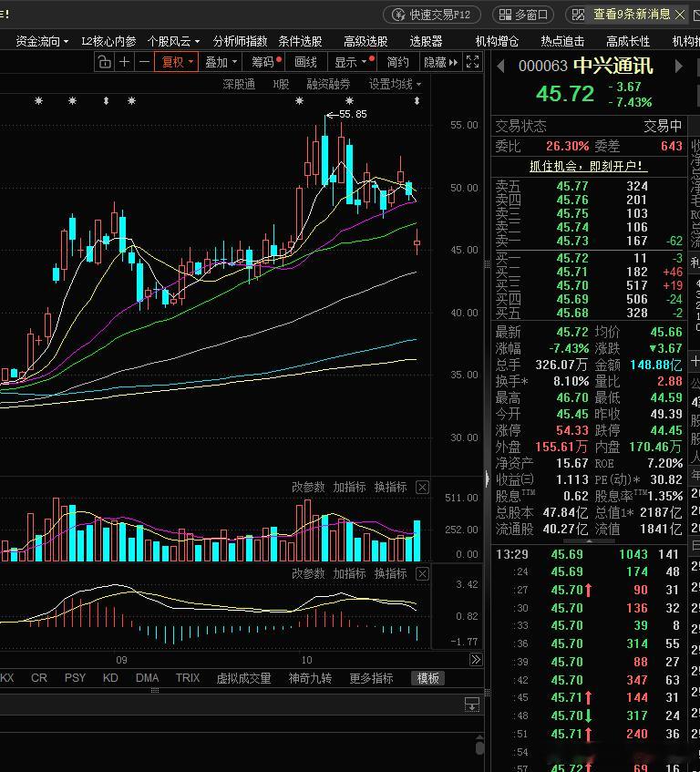Expand the 隐藏 toolbar arrows
Screen dimensions: 700x772
pos(440,62)
